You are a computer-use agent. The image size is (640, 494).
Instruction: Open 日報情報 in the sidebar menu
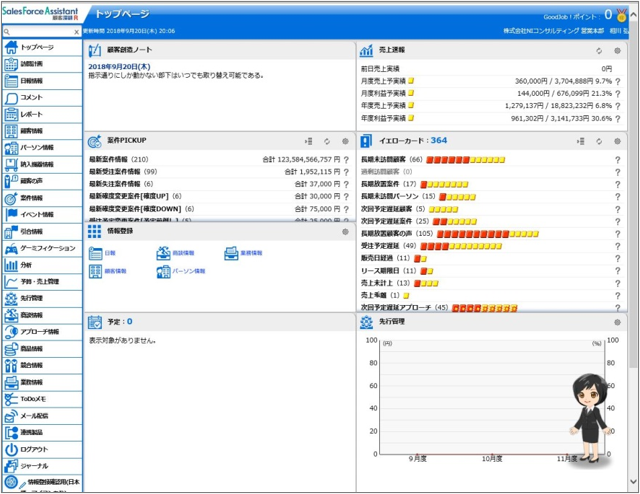[42, 81]
